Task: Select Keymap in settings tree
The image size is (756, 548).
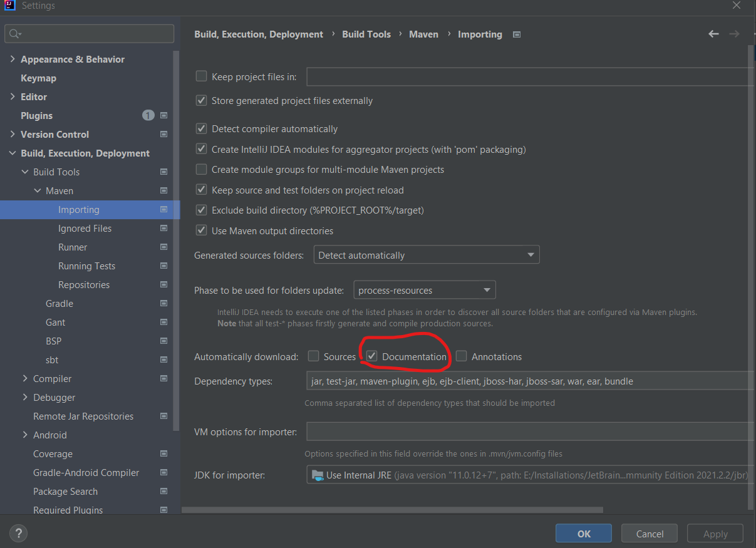Action: [x=38, y=78]
